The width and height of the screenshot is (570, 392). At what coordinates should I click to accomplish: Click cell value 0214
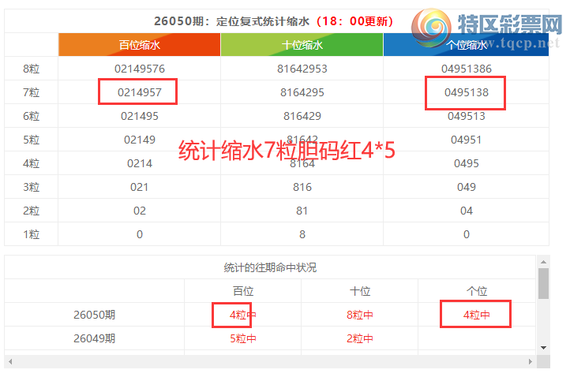(140, 163)
